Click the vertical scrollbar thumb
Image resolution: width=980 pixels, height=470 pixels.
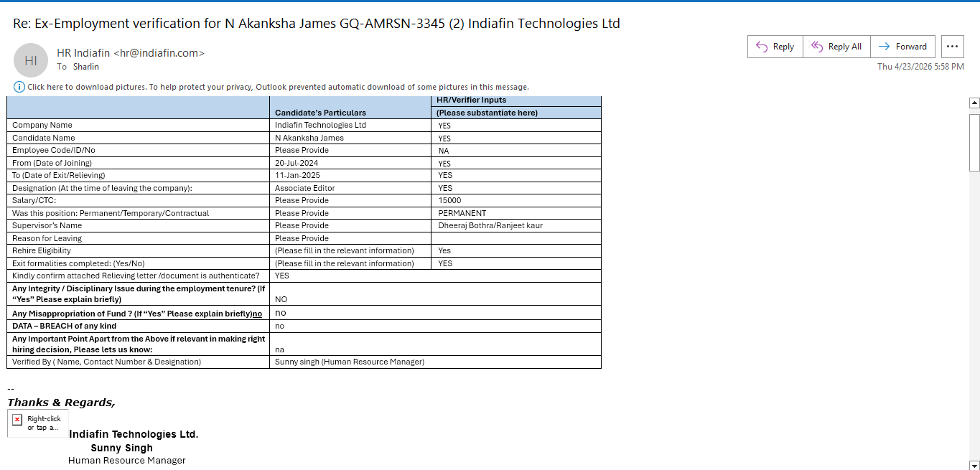(x=974, y=142)
